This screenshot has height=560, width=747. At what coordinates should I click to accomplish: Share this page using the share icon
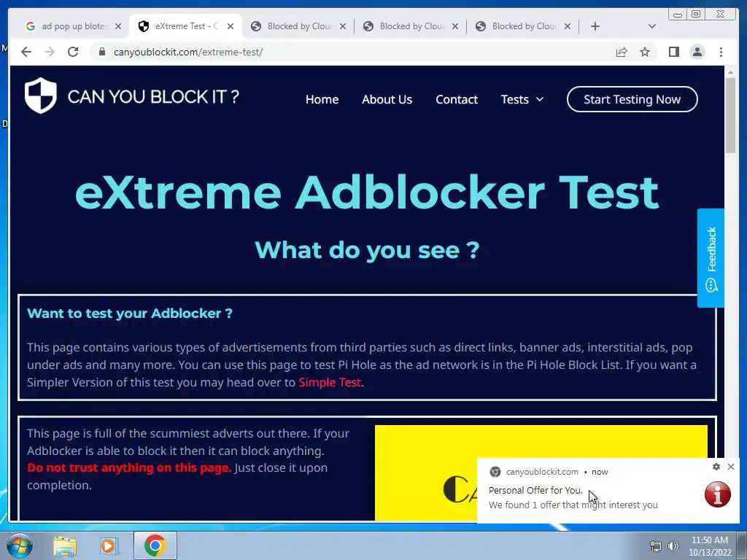622,52
